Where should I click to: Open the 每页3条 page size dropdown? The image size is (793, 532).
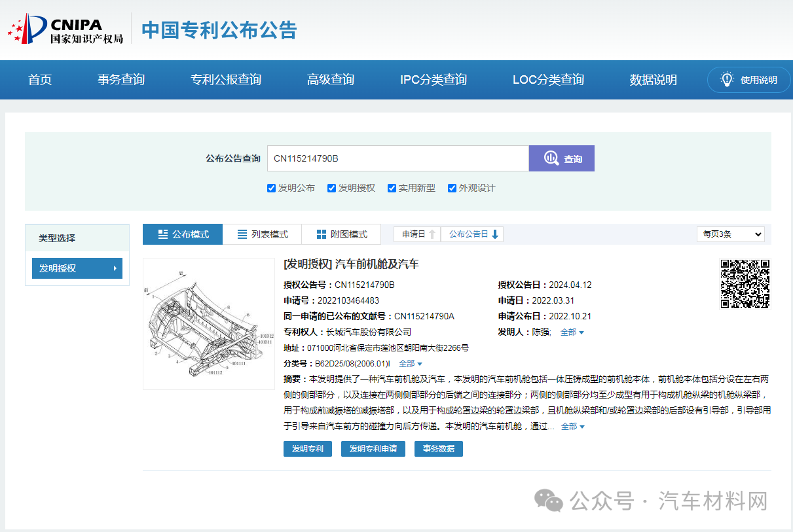730,234
